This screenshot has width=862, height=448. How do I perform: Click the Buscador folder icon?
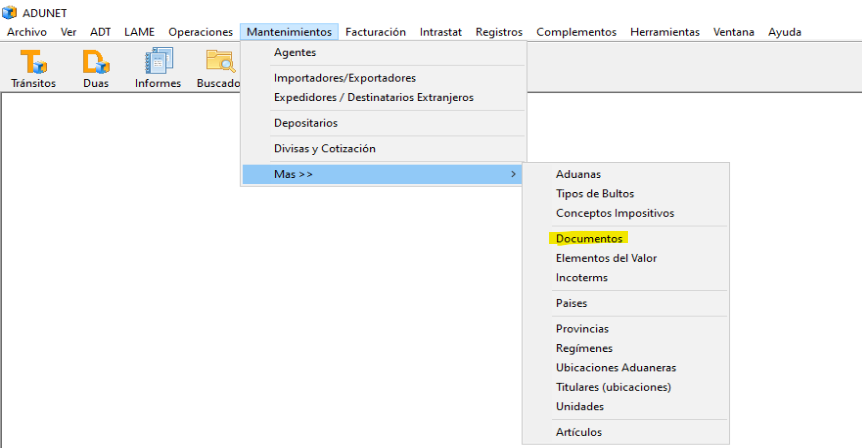(x=219, y=63)
